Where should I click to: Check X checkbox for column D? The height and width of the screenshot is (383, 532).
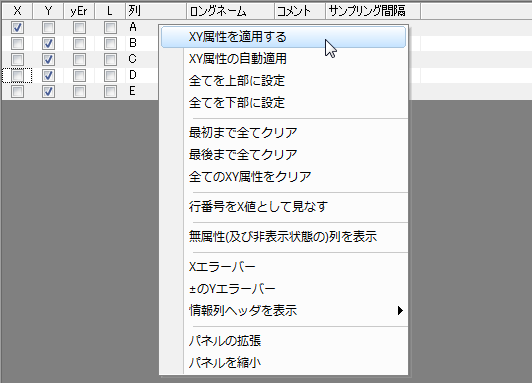17,75
